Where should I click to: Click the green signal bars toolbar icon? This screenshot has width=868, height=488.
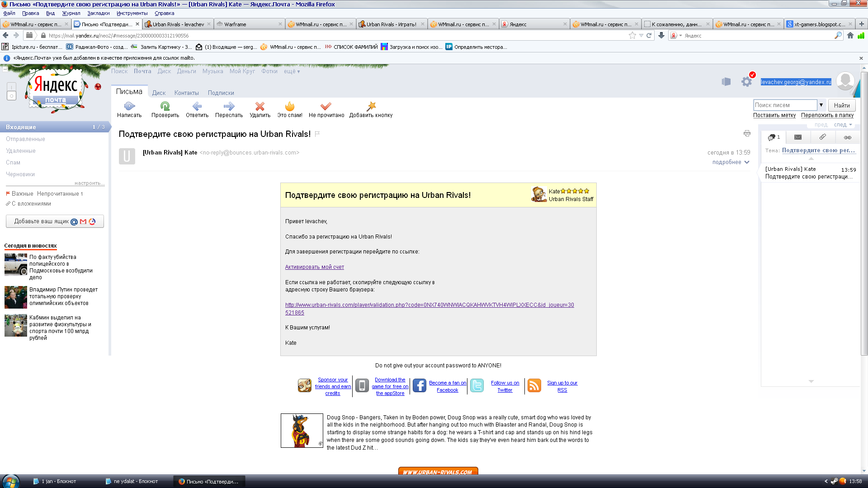point(861,36)
